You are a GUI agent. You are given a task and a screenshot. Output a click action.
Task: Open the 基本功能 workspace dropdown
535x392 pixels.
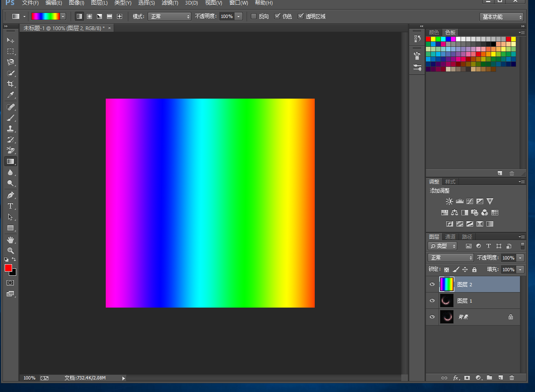(x=502, y=17)
